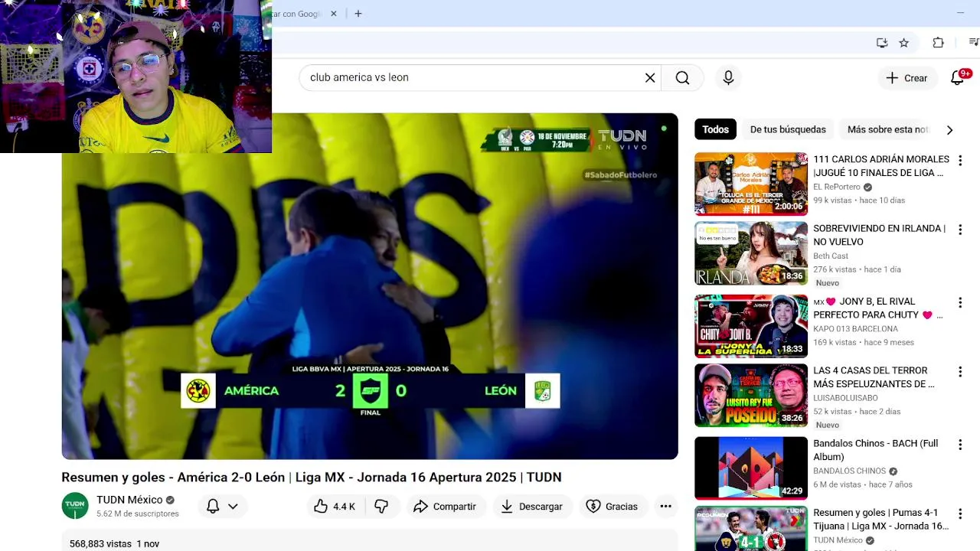Select the 'Más sobre esta noticia' chip
This screenshot has height=551, width=980.
click(x=887, y=129)
